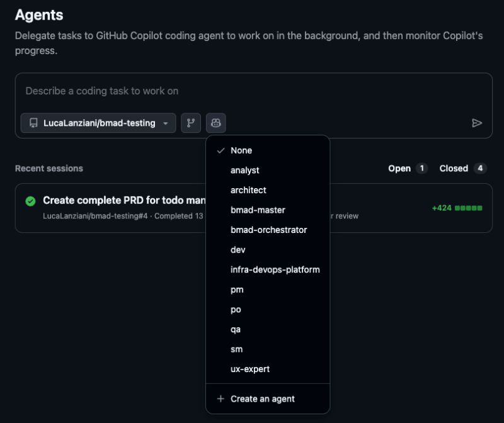Choose the analyst agent
The image size is (504, 423).
click(245, 170)
